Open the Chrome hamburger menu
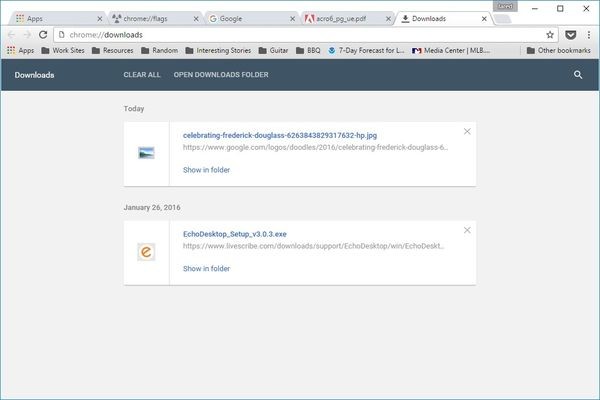This screenshot has height=400, width=600. click(x=587, y=34)
